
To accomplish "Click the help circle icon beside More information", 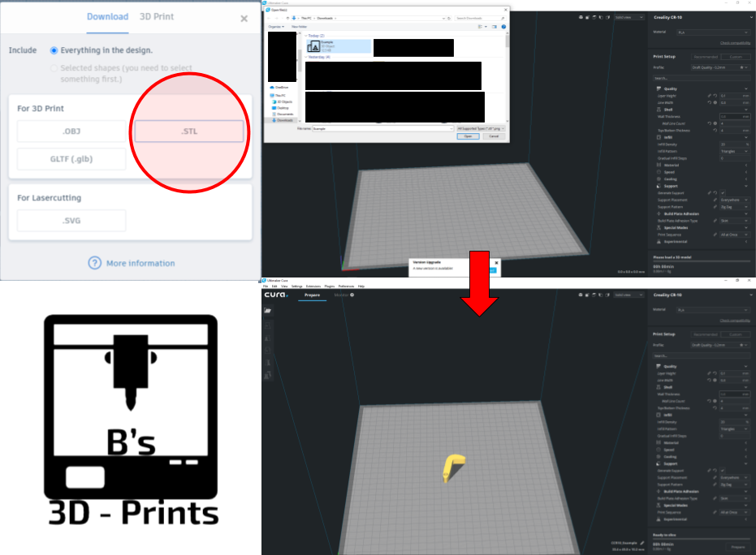I will 95,263.
